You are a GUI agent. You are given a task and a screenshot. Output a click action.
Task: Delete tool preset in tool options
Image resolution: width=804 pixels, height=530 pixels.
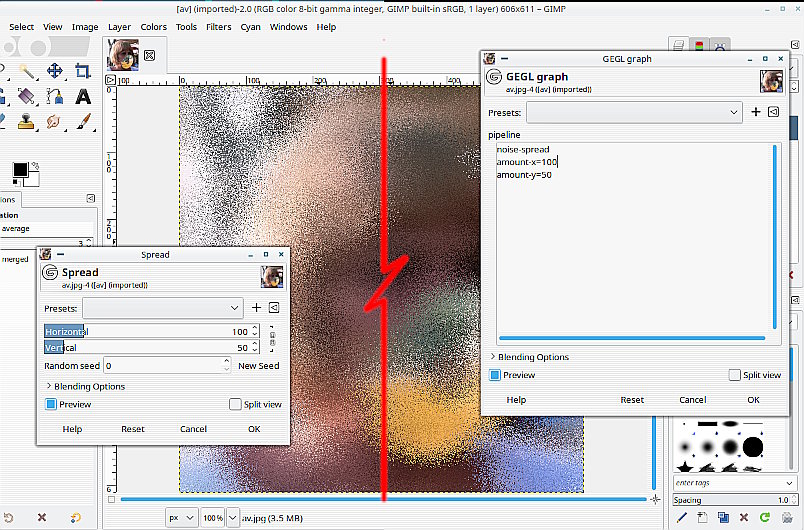42,518
